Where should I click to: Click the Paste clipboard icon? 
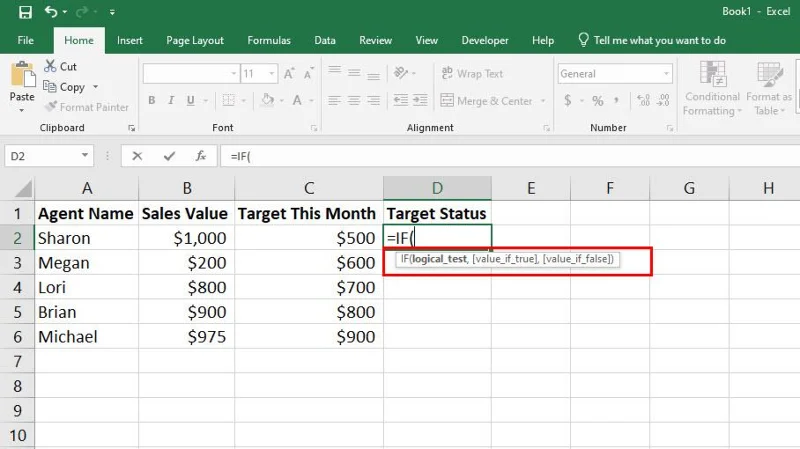[x=22, y=74]
